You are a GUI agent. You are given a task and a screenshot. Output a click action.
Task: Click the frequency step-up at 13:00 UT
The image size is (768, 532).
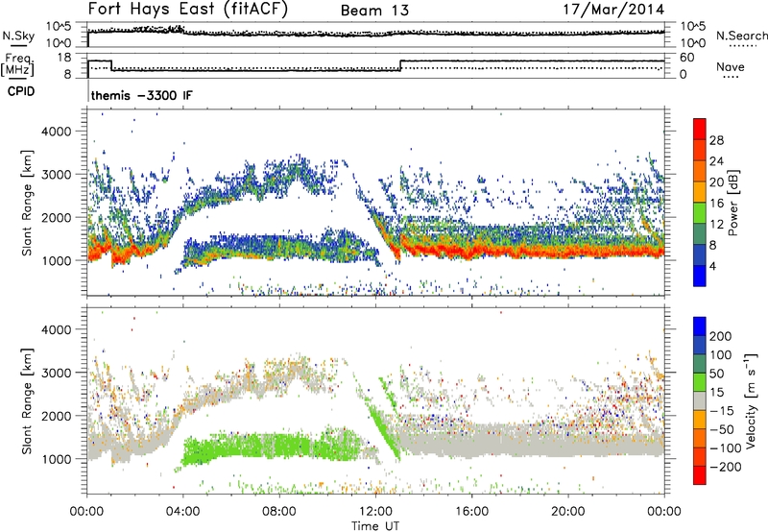[400, 65]
